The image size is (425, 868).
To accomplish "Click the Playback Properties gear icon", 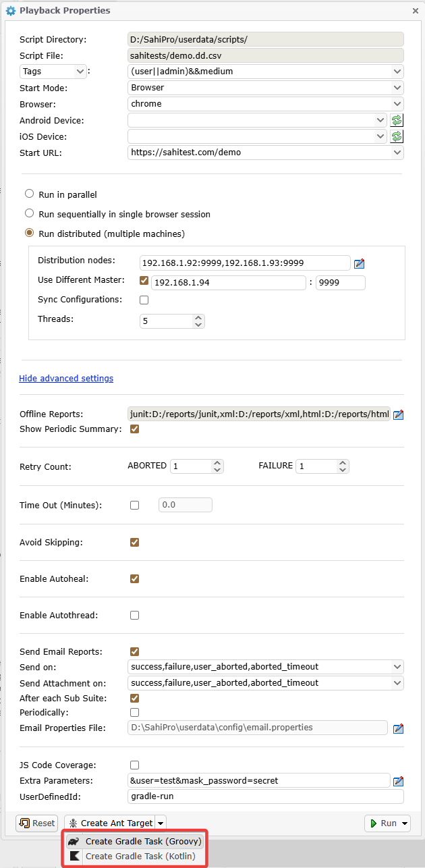I will pyautogui.click(x=11, y=11).
